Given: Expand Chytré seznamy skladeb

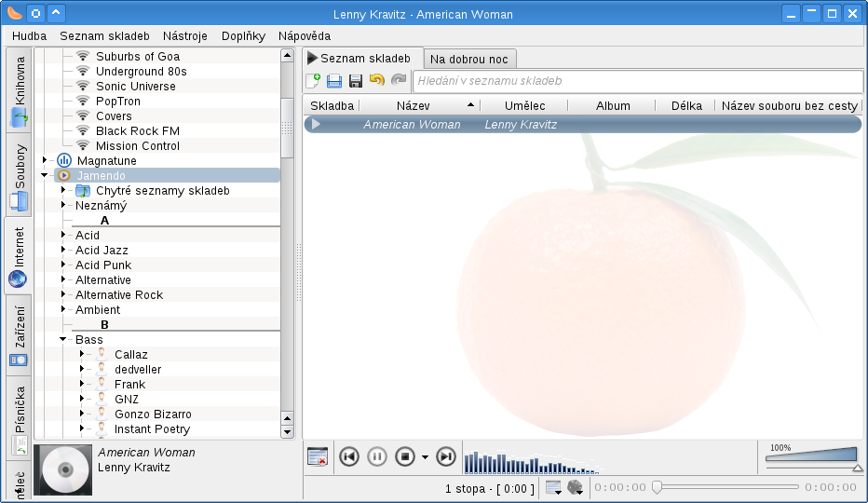Looking at the screenshot, I should tap(63, 190).
